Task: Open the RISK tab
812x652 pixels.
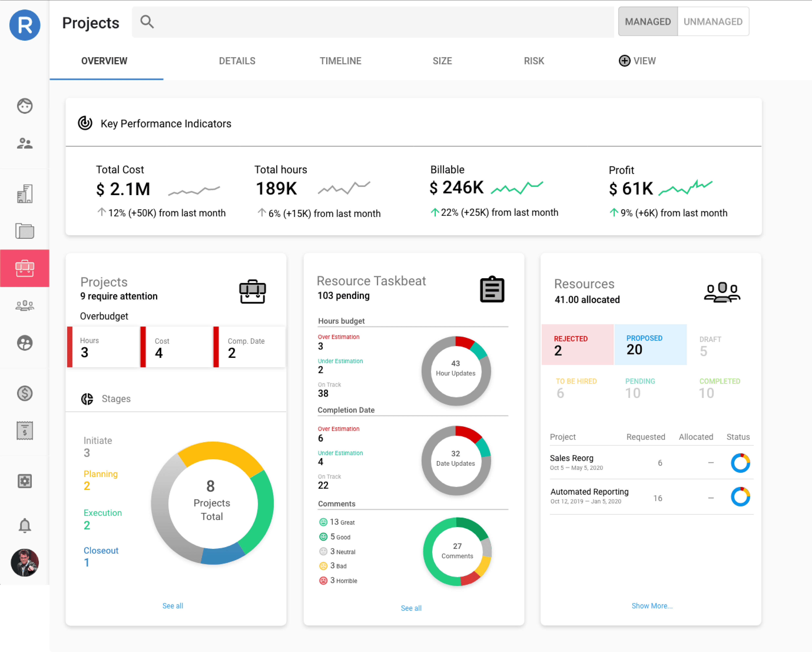Action: [x=534, y=61]
